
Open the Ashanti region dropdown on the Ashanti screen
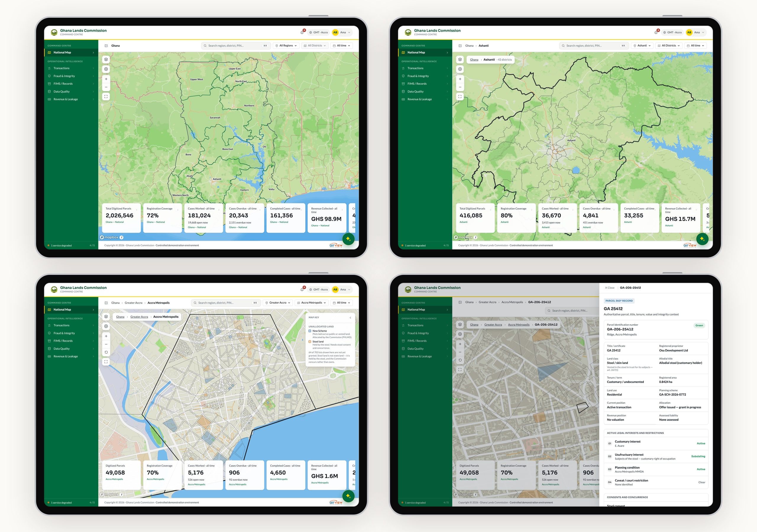click(642, 46)
